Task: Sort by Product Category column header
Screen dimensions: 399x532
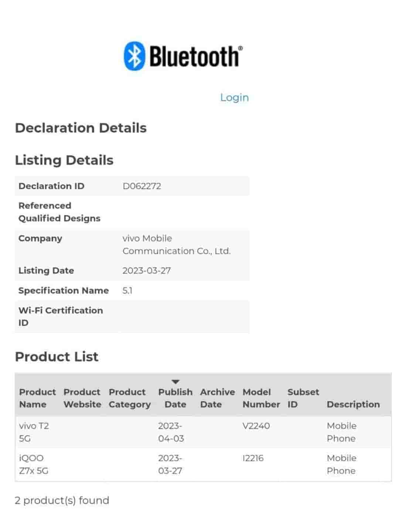Action: tap(129, 398)
